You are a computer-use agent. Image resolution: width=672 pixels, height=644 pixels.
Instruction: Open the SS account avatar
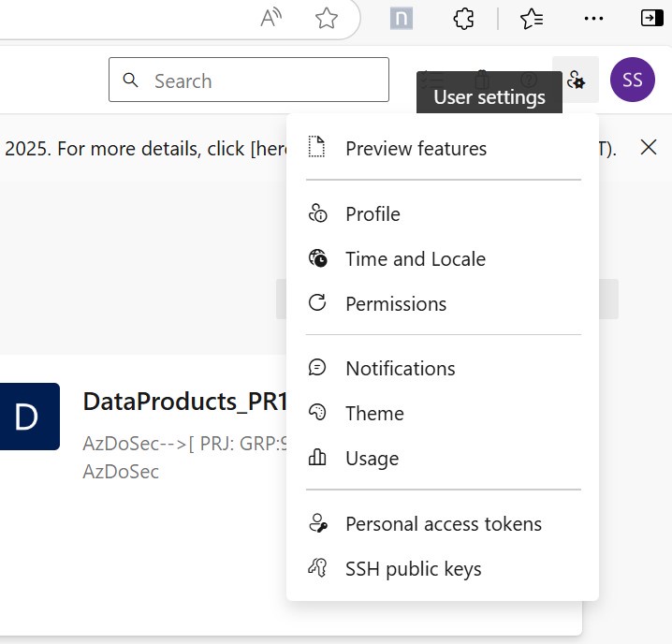pyautogui.click(x=632, y=80)
